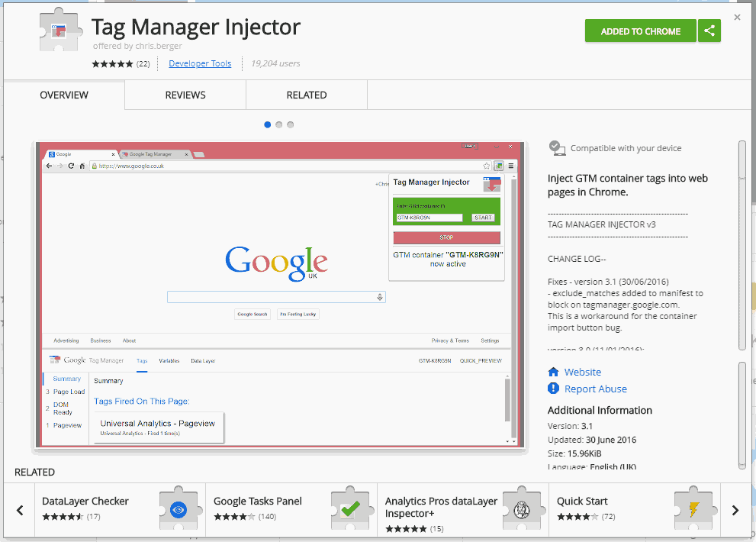Open the Quick Start related extension

635,510
